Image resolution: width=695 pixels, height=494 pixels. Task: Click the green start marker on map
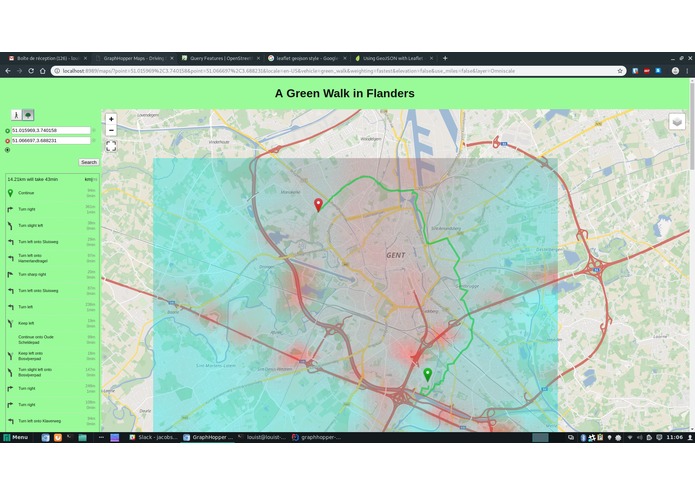coord(427,375)
